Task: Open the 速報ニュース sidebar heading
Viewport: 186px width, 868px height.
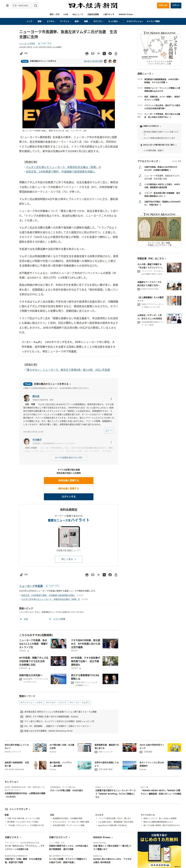Action: 145,73
